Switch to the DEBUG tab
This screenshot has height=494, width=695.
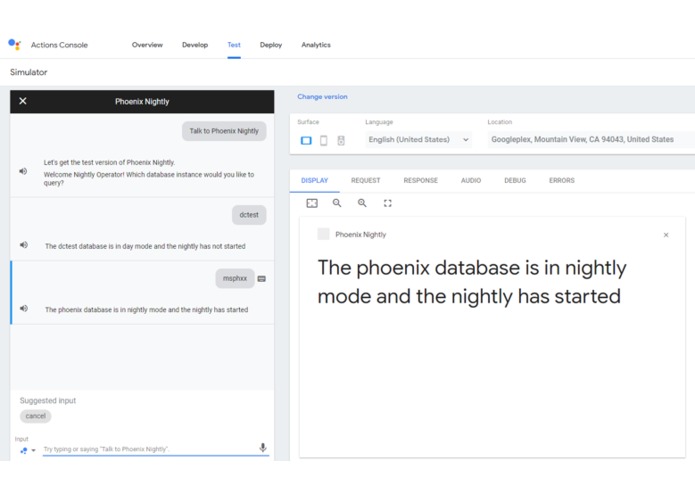point(515,180)
